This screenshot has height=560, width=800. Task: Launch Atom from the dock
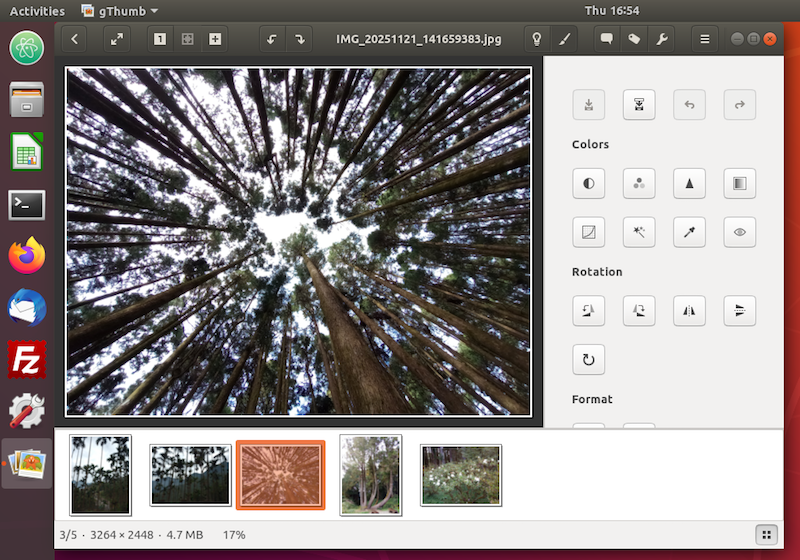(x=27, y=48)
